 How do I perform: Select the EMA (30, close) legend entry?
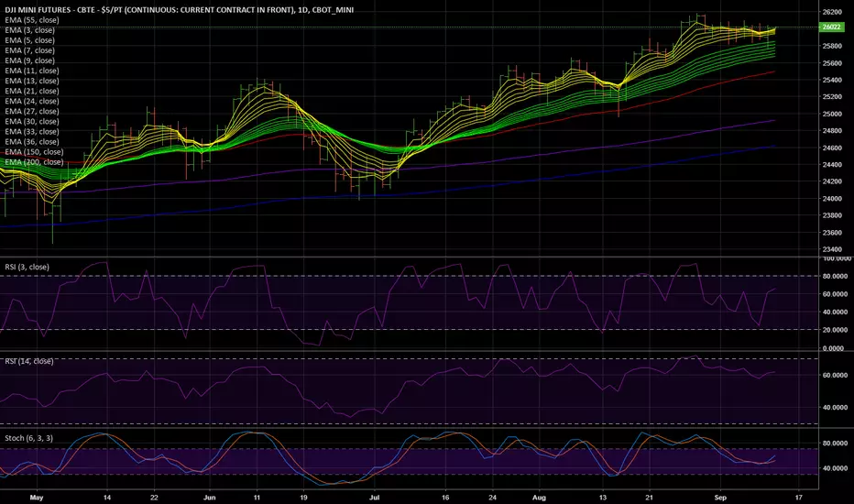pyautogui.click(x=32, y=122)
